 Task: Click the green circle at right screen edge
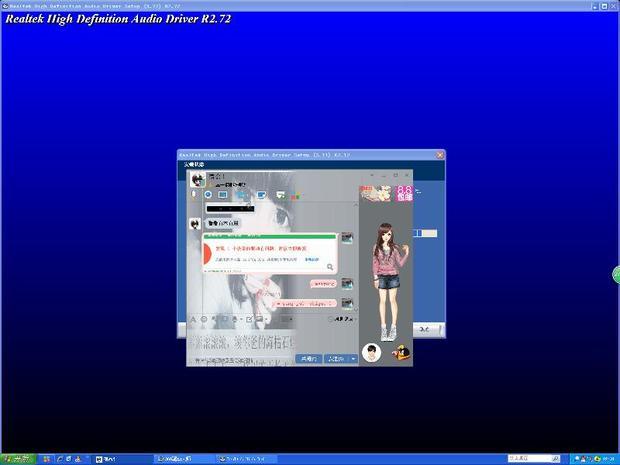point(616,275)
